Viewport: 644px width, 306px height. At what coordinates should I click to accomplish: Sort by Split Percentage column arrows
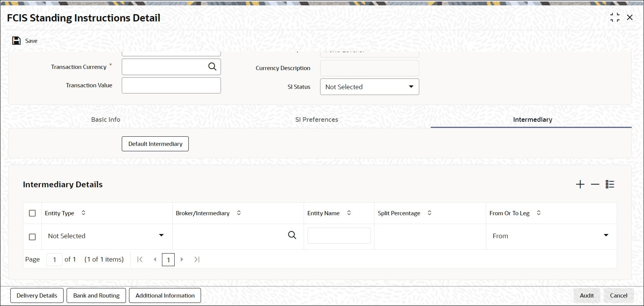[x=430, y=213]
